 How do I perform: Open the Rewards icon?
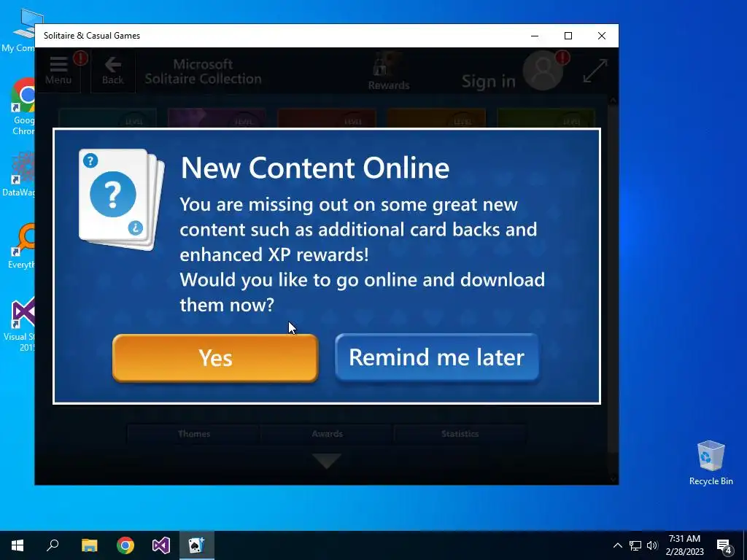coord(389,71)
